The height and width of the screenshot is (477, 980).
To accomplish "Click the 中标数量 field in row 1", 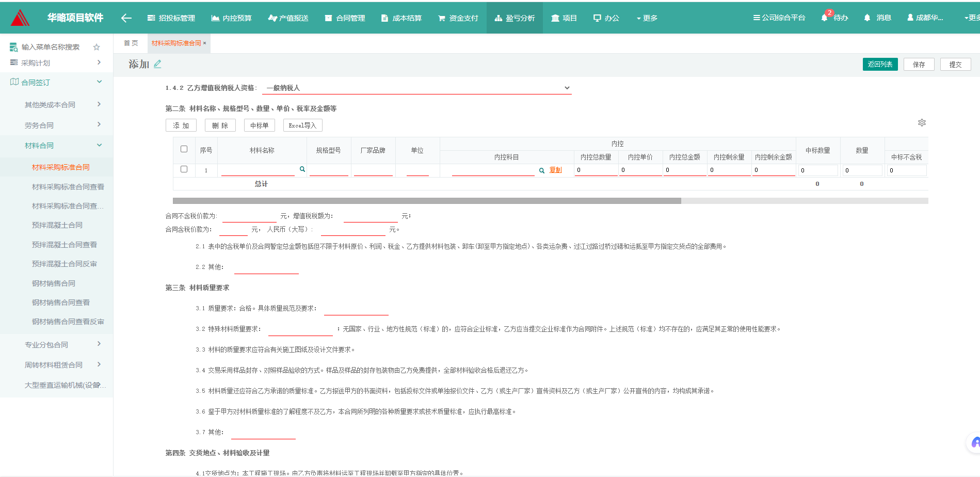I will pos(818,170).
